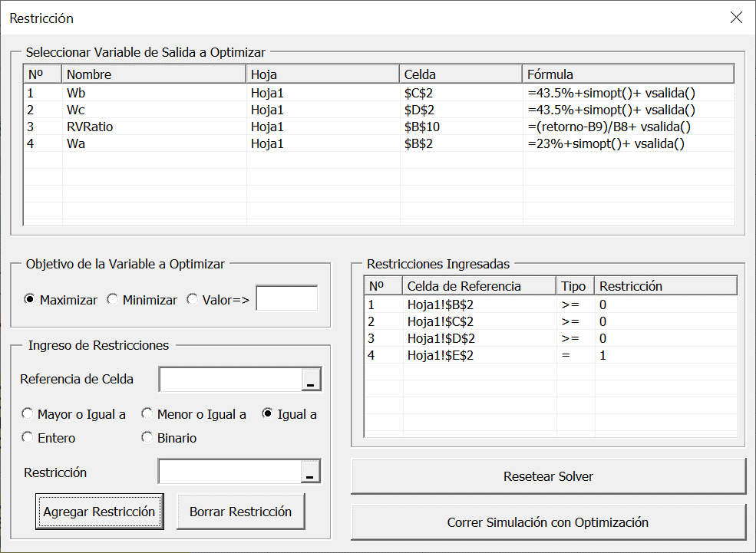
Task: Click the Valor=> target value box
Action: (x=287, y=298)
